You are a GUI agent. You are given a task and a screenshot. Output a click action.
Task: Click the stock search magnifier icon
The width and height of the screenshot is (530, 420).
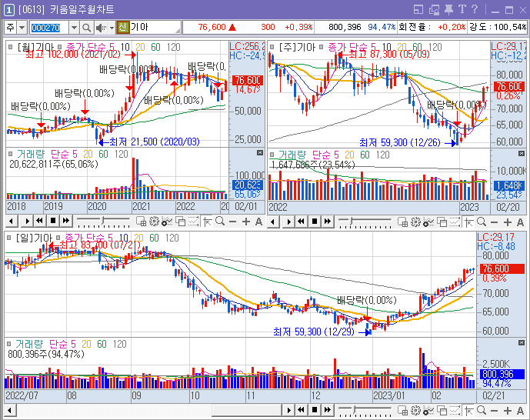coord(86,28)
